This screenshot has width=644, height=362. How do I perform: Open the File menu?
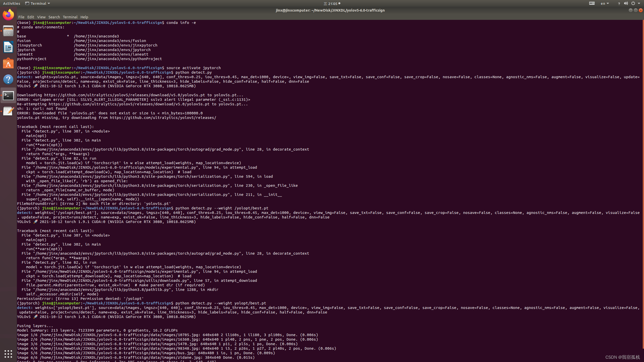21,17
